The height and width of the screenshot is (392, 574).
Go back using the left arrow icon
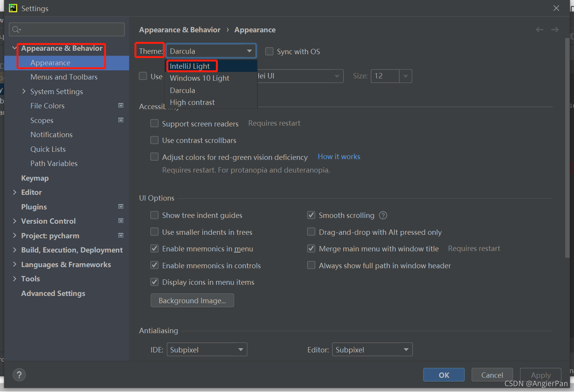tap(539, 30)
